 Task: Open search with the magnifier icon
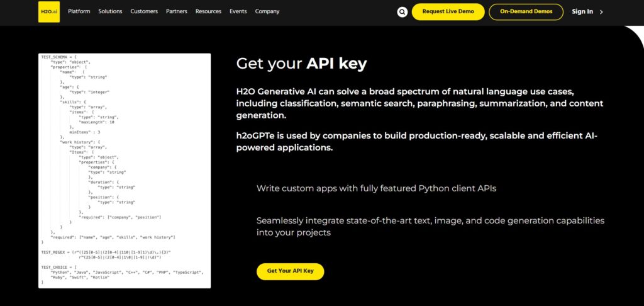[402, 11]
